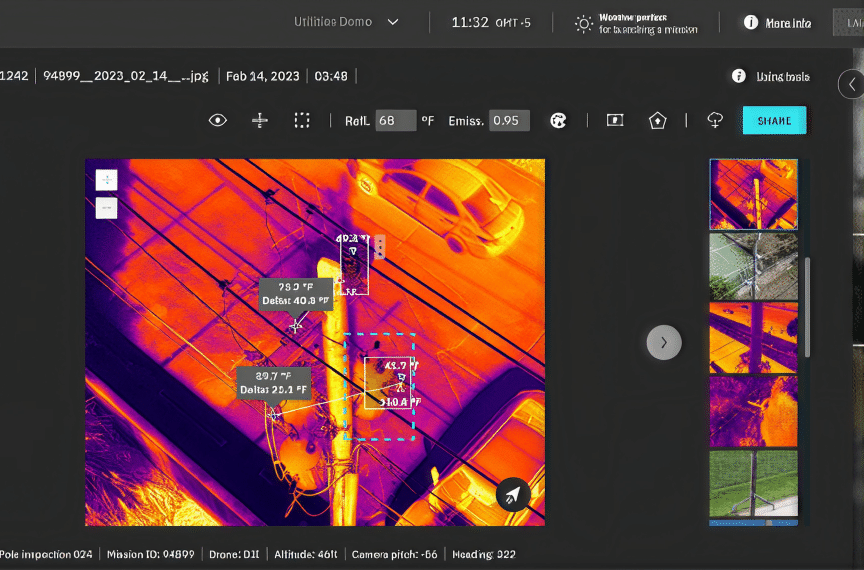
Task: Select the second thumbnail showing a fence
Action: [x=753, y=266]
